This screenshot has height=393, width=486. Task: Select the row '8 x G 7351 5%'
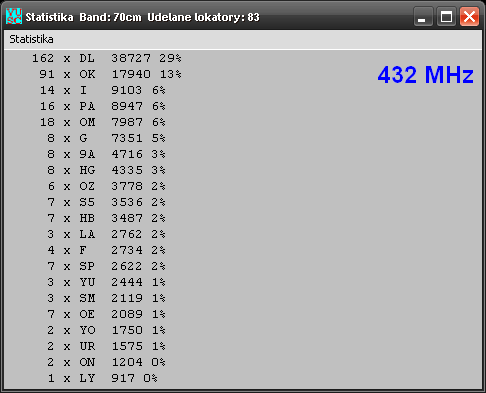(106, 138)
